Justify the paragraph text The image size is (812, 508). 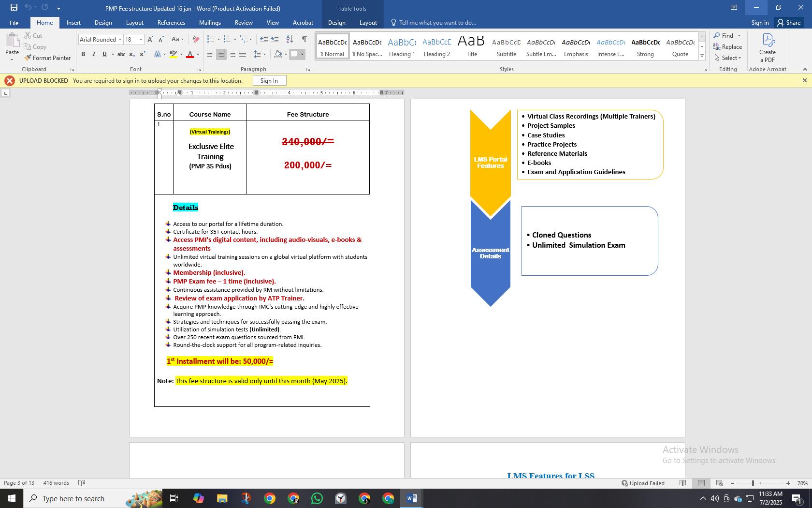click(243, 54)
